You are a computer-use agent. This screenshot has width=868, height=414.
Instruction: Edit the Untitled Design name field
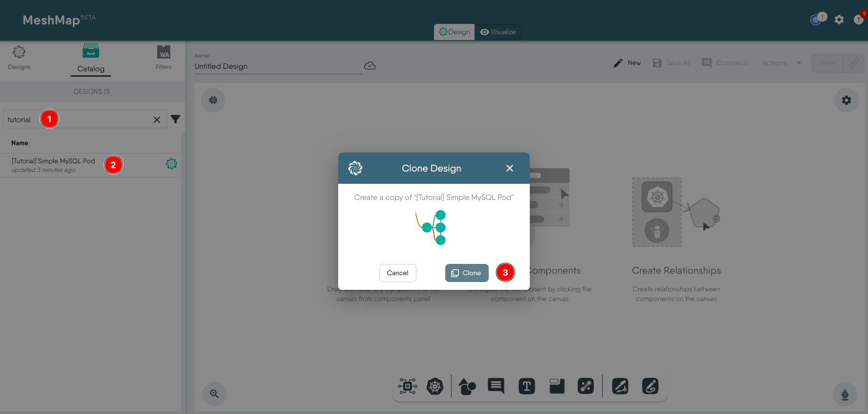(278, 66)
